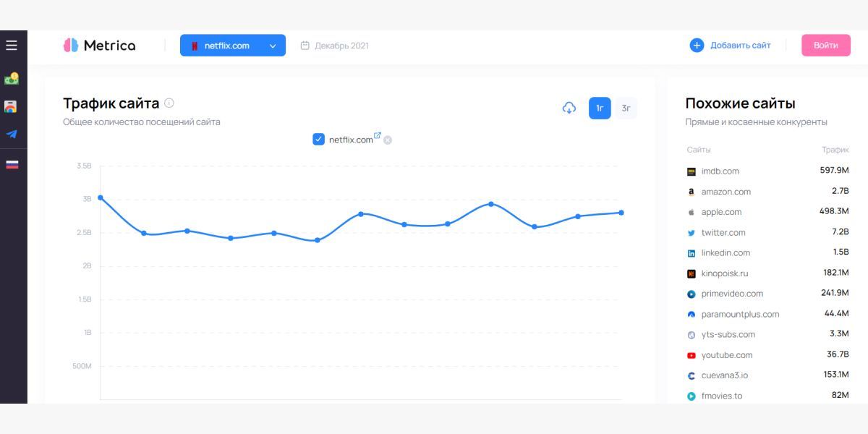Click the money banknote sidebar icon

tap(12, 78)
